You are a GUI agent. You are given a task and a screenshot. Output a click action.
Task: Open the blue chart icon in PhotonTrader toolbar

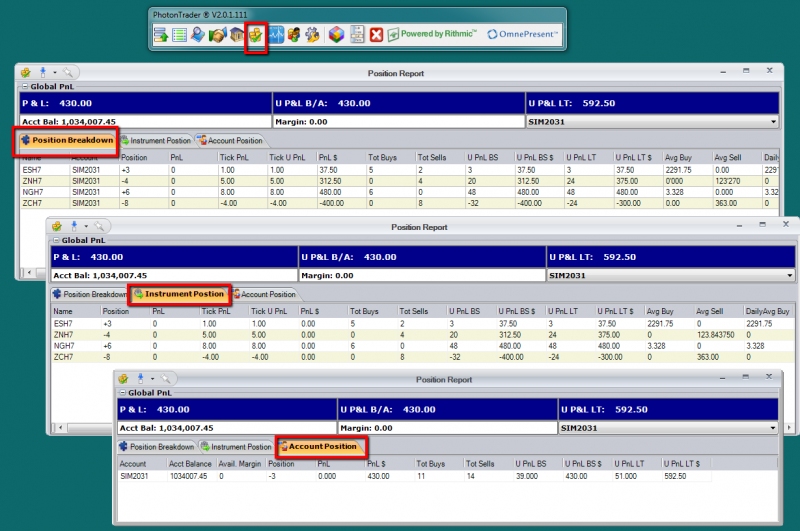coord(276,35)
